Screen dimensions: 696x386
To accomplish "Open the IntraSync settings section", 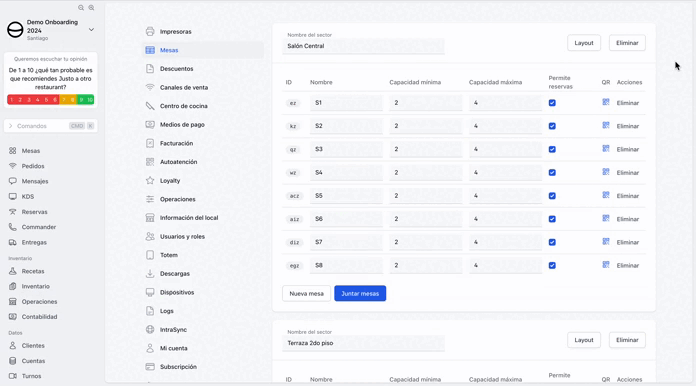I will point(203,330).
